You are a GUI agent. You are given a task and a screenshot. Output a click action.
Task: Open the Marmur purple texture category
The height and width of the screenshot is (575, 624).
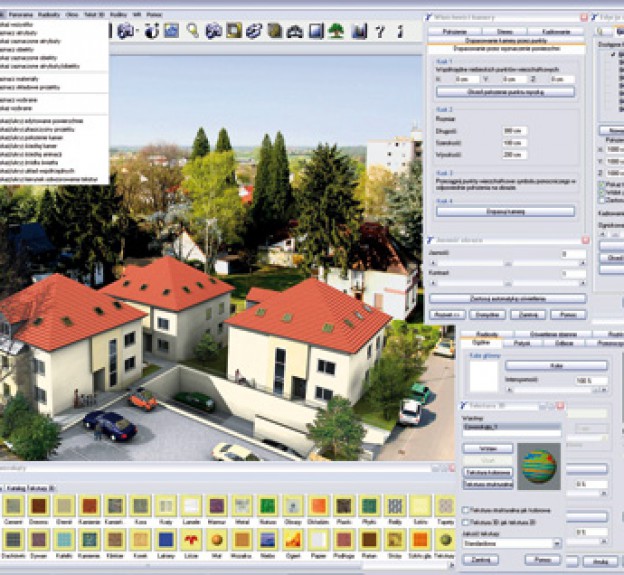[217, 506]
